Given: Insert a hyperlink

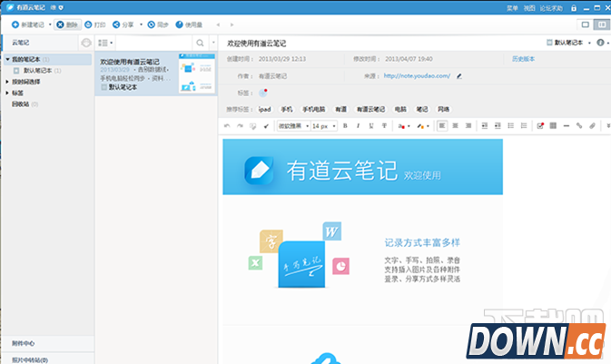Looking at the screenshot, I should tap(579, 126).
